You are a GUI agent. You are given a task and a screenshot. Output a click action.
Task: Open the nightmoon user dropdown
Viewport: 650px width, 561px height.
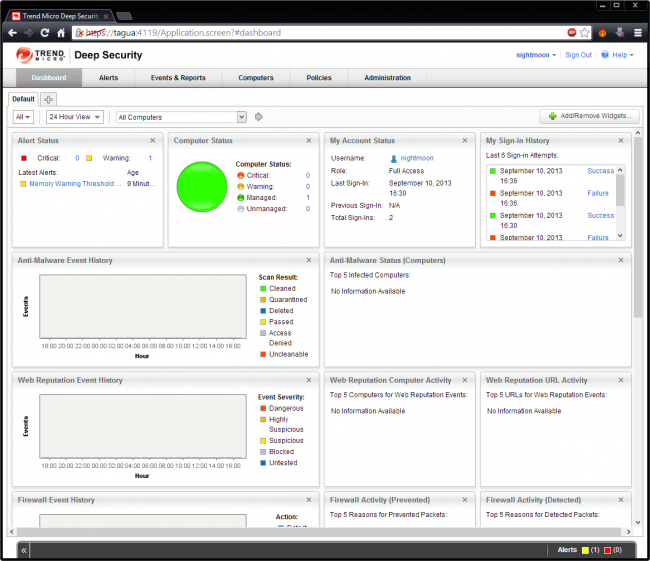536,55
